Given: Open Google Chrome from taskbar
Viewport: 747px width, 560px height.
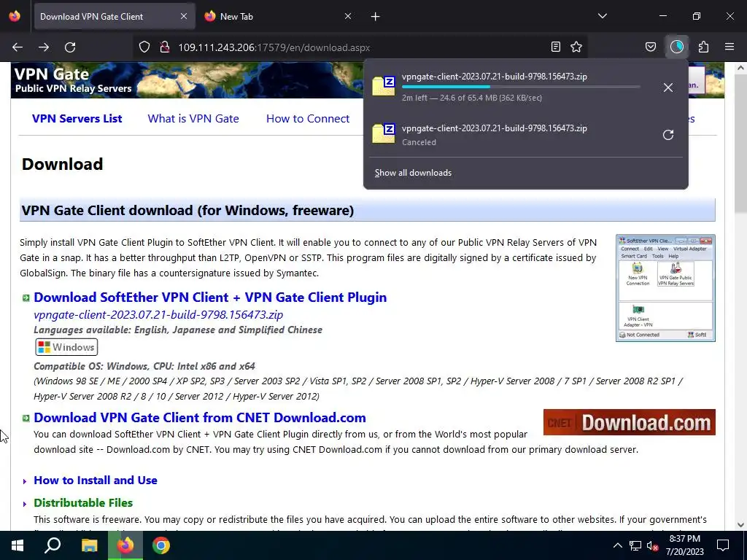Looking at the screenshot, I should coord(161,545).
